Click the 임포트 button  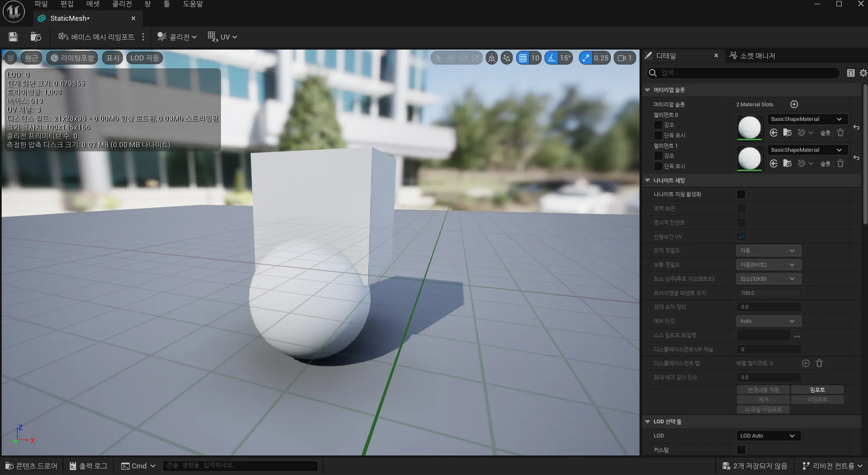[817, 389]
